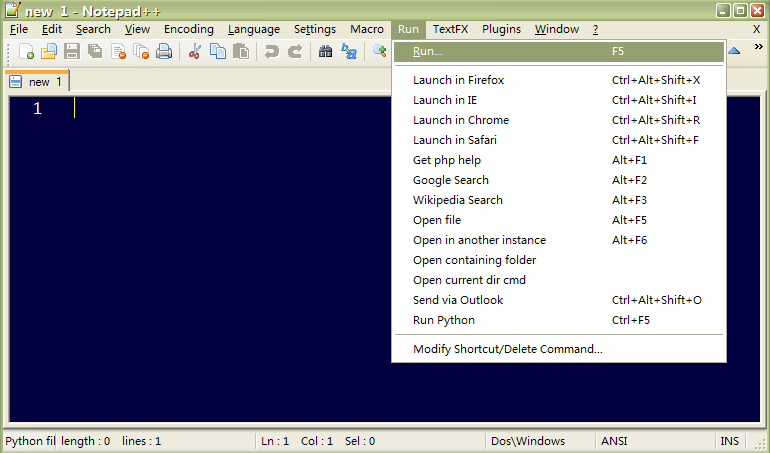The image size is (770, 453).
Task: Print the document using the printer icon
Action: point(164,51)
